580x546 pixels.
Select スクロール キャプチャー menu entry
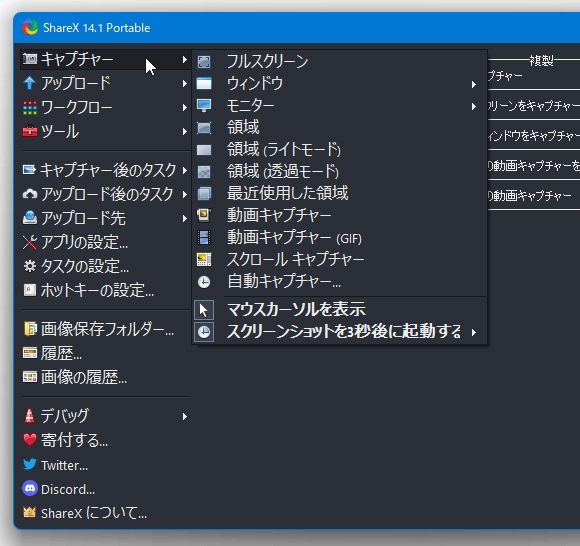[339, 260]
